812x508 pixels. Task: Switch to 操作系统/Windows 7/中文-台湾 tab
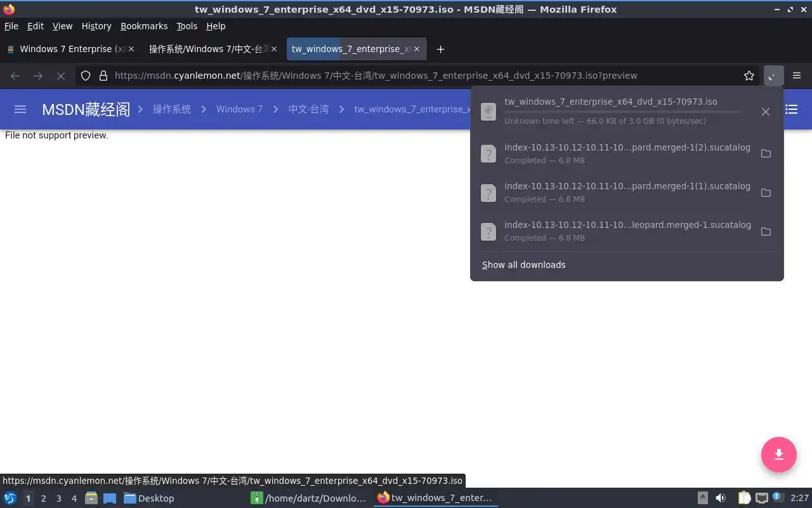point(213,49)
